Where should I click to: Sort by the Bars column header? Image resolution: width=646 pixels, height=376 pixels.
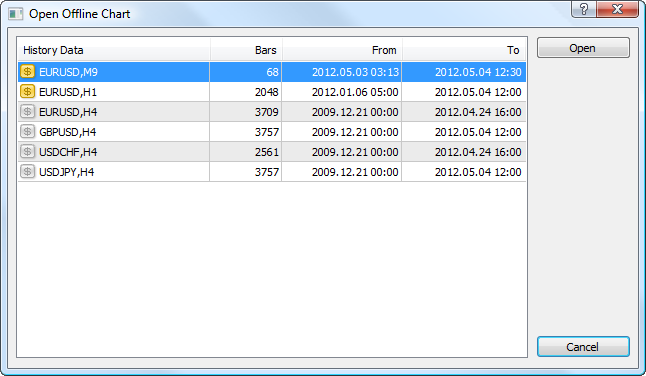coord(246,50)
